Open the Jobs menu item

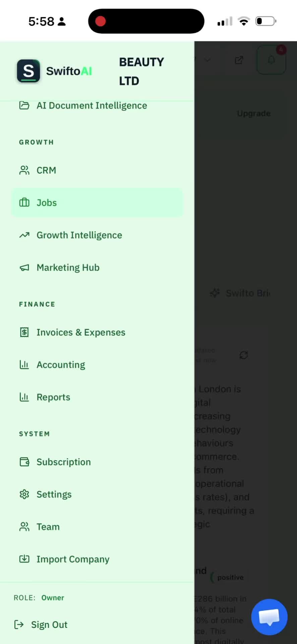[x=97, y=203]
